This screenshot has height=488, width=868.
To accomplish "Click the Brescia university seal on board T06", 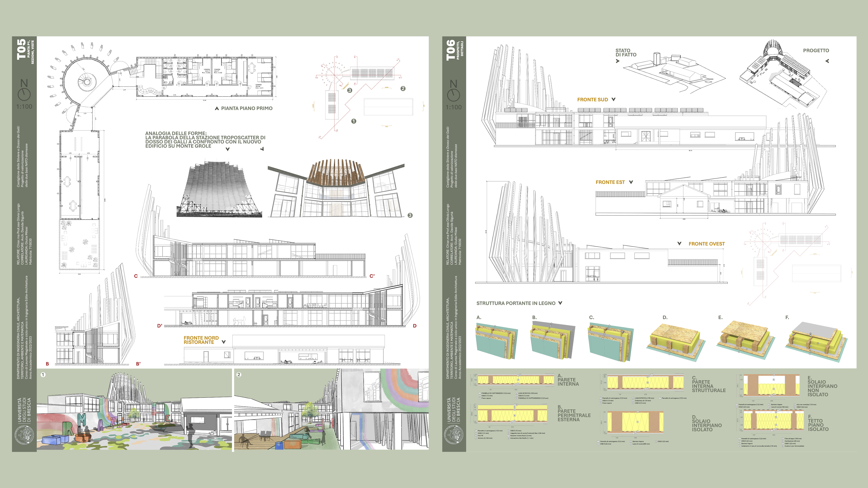I will coord(453,435).
